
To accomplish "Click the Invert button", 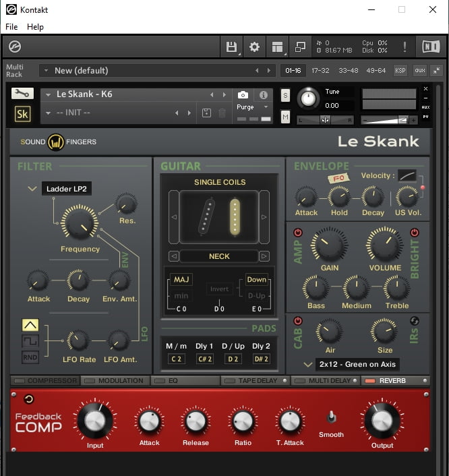I will point(219,289).
